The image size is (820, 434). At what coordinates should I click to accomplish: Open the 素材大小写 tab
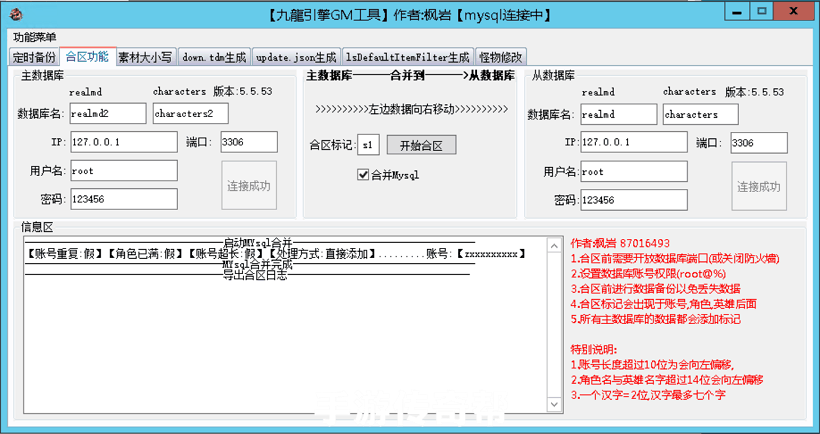pyautogui.click(x=146, y=56)
